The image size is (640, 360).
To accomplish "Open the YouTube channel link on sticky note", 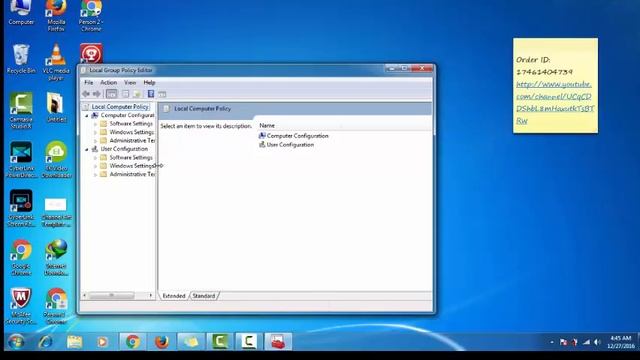I will point(554,102).
